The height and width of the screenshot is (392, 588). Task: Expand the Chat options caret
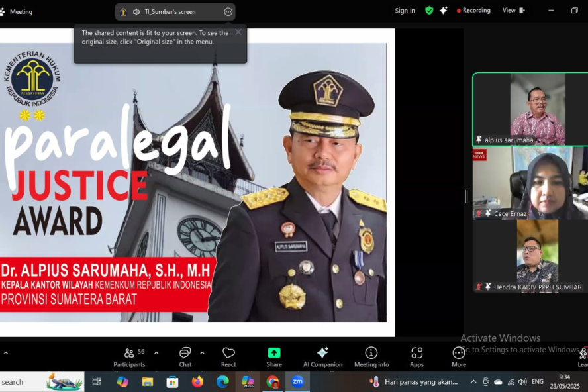pyautogui.click(x=202, y=352)
